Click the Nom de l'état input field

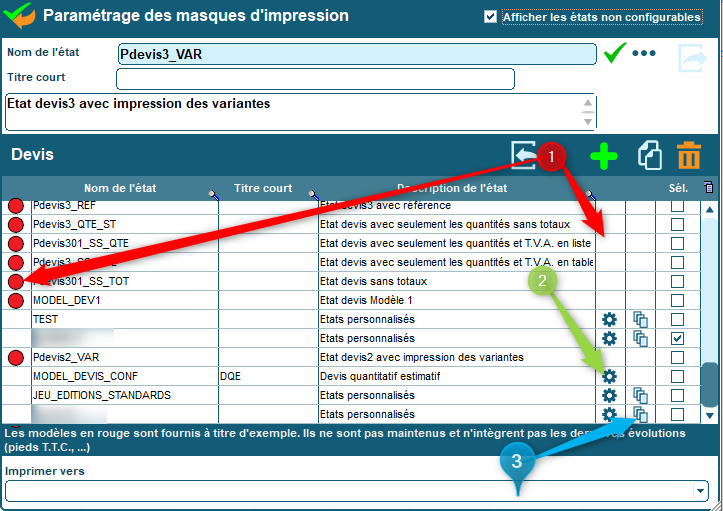357,54
